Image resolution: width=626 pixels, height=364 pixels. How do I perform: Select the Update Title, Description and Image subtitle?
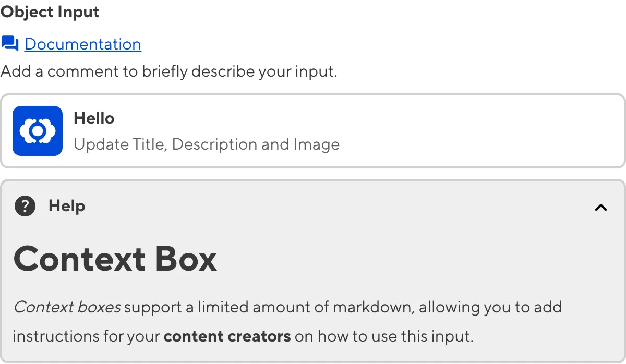[x=207, y=144]
